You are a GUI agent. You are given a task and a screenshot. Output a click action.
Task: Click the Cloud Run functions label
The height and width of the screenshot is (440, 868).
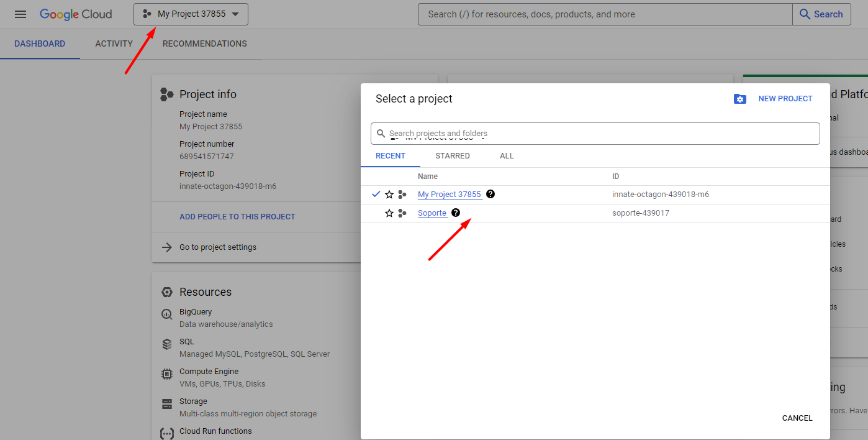[x=215, y=431]
